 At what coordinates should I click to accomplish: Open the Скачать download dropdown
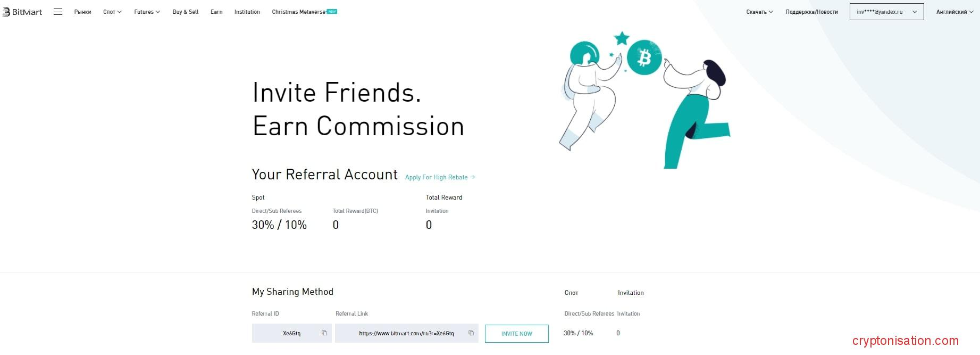pos(759,12)
